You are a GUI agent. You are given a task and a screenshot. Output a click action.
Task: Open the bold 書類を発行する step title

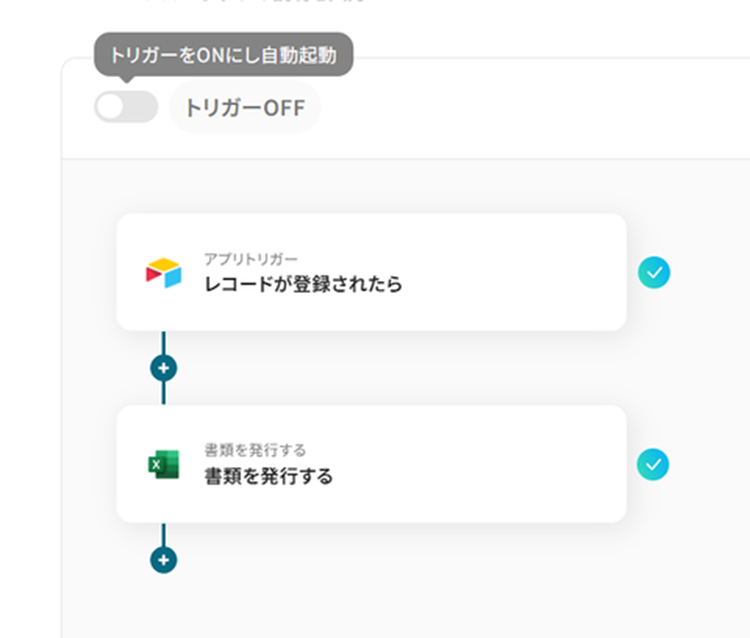(x=268, y=476)
